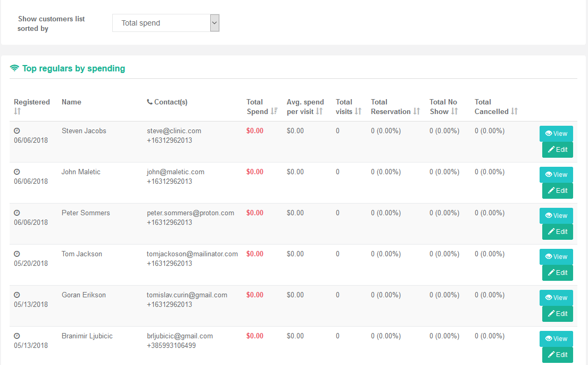Sort by Total Reservation arrows icon
Image resolution: width=588 pixels, height=365 pixels.
click(x=417, y=111)
